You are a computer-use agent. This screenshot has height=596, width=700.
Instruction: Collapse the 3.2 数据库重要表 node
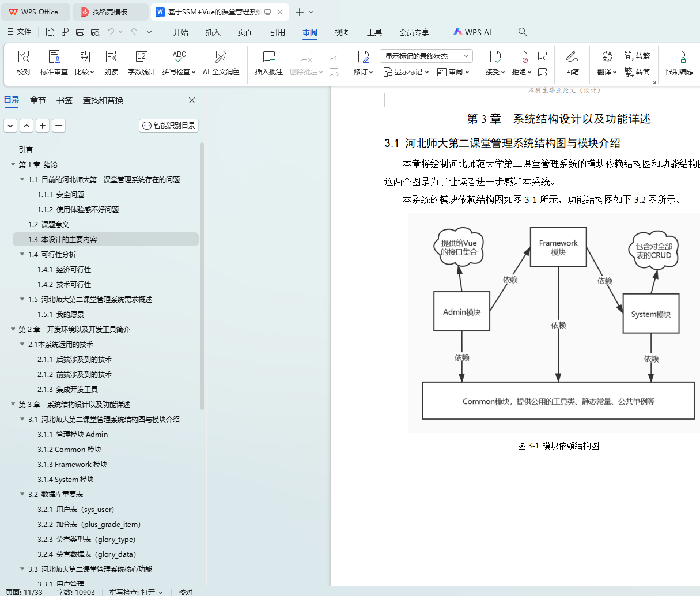(22, 494)
